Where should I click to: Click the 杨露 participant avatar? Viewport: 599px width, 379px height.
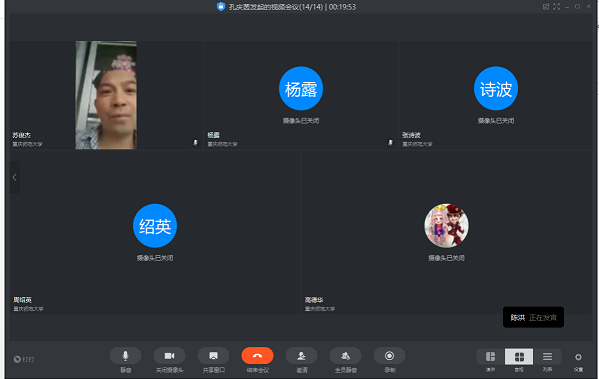301,88
